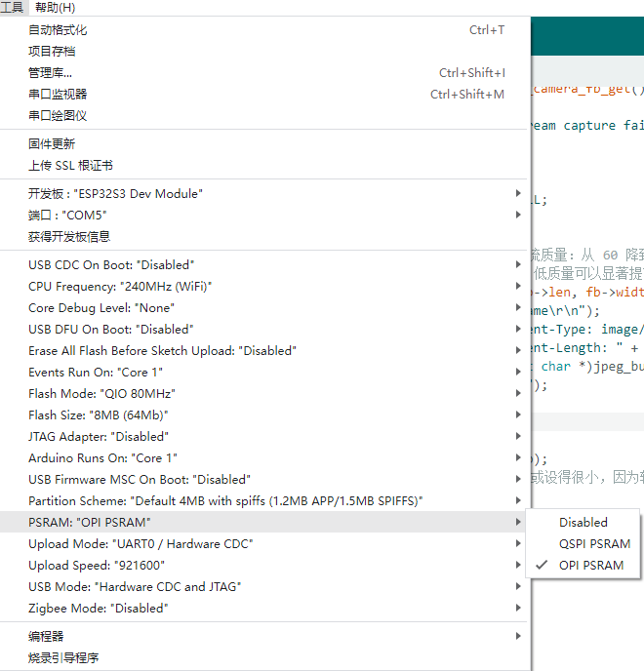Click 烧录引导程序 burn bootloader entry
The image size is (644, 671).
[265, 657]
